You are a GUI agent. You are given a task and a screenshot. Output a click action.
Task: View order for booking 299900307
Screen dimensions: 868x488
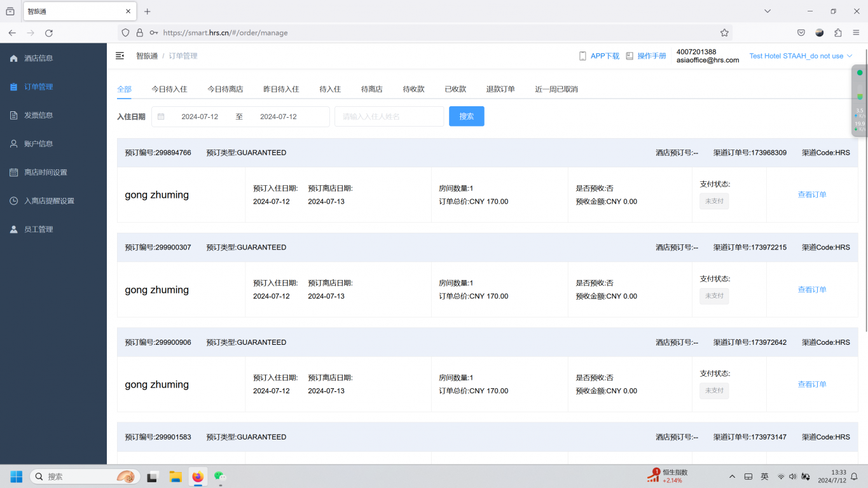tap(812, 289)
